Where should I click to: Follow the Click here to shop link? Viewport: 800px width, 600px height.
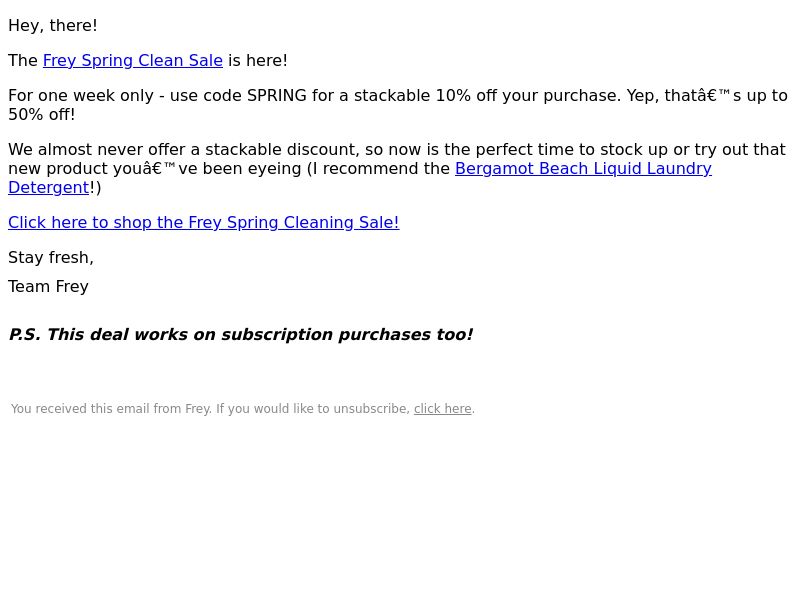pos(204,223)
